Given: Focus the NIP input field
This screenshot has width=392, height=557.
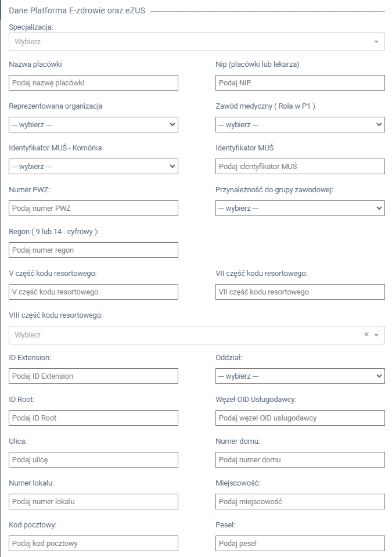Looking at the screenshot, I should (x=300, y=83).
